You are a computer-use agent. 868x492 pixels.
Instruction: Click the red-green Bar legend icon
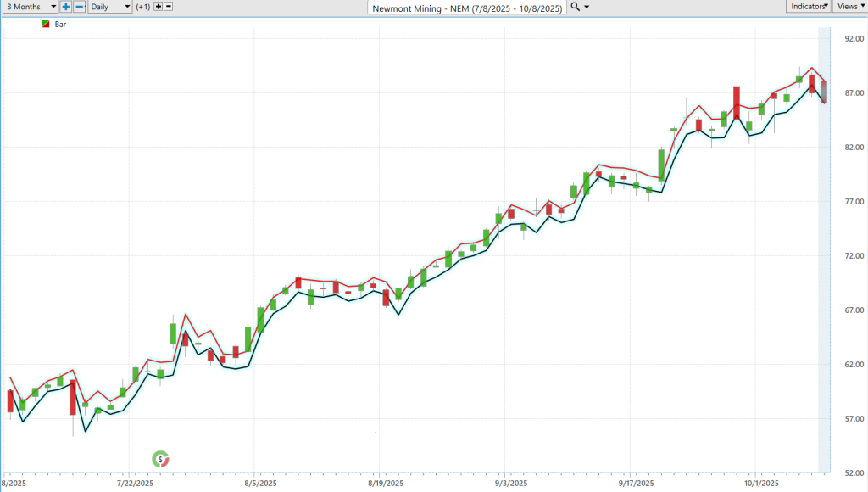point(45,25)
